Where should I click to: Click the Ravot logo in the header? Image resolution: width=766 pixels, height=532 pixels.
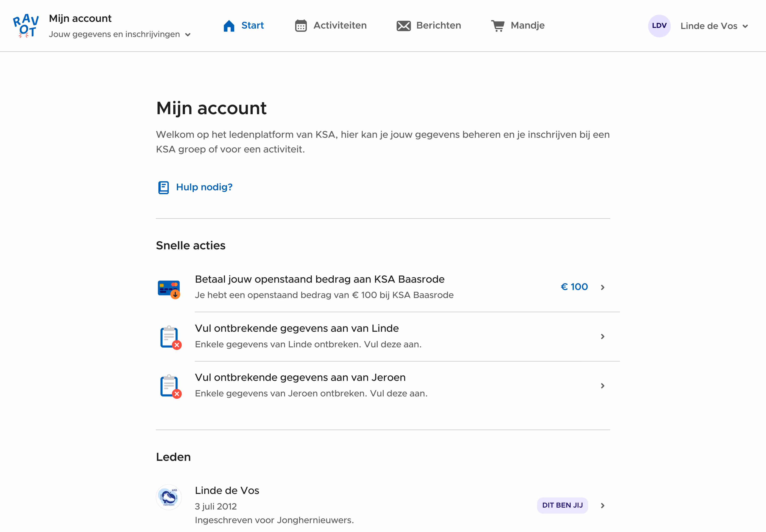(x=26, y=26)
